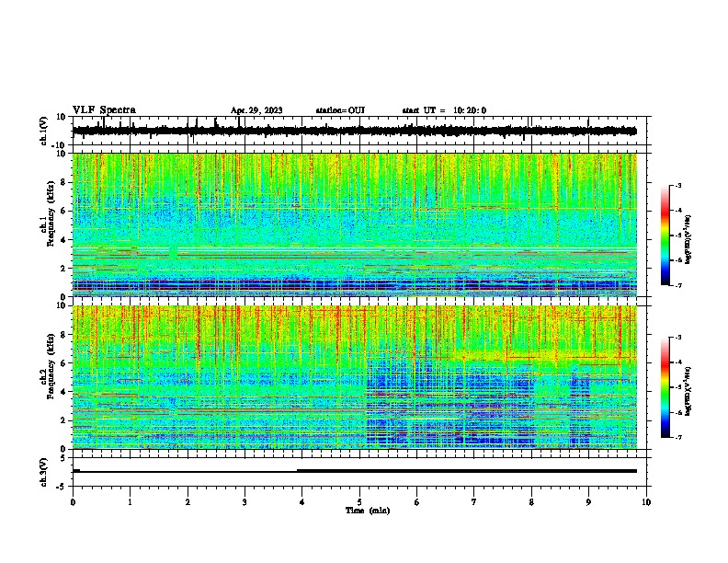Click the ch.1 spectrogram color bar
Image resolution: width=728 pixels, height=563 pixels.
point(665,236)
